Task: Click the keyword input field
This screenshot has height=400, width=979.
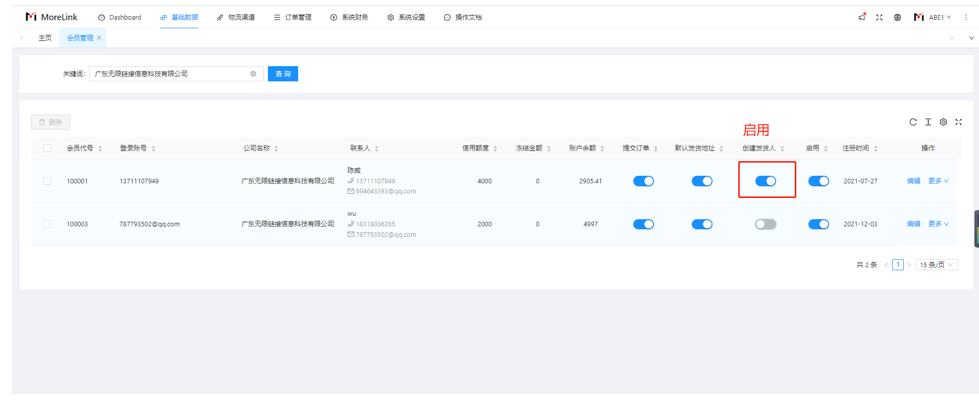Action: pyautogui.click(x=170, y=74)
